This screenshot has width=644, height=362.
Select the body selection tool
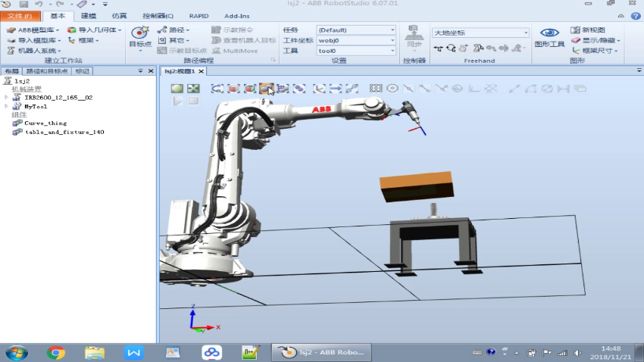click(250, 89)
